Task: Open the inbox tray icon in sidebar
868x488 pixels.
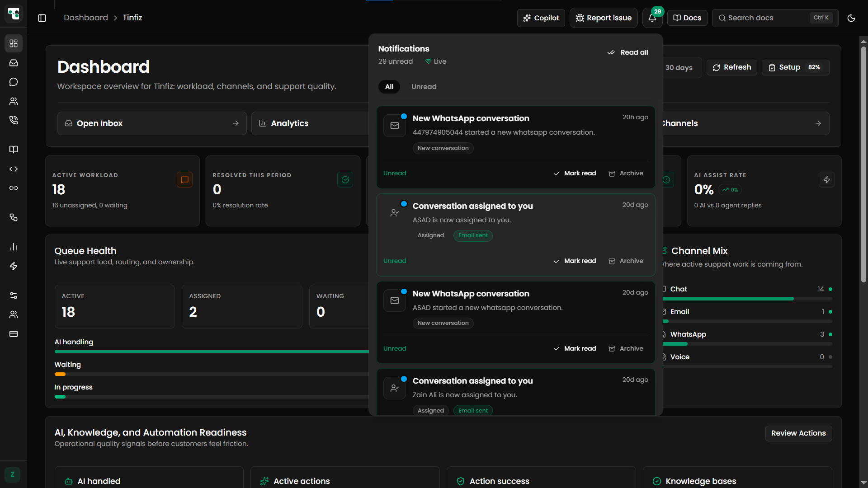Action: click(14, 63)
